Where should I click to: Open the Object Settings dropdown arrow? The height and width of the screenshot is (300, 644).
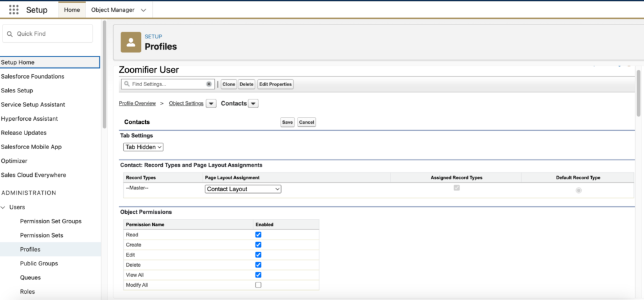(211, 104)
